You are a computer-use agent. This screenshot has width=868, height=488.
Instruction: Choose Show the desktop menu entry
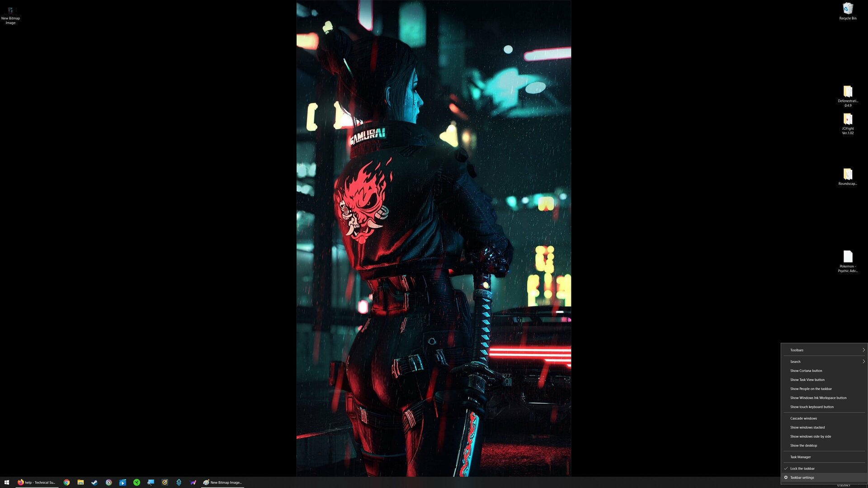point(824,445)
